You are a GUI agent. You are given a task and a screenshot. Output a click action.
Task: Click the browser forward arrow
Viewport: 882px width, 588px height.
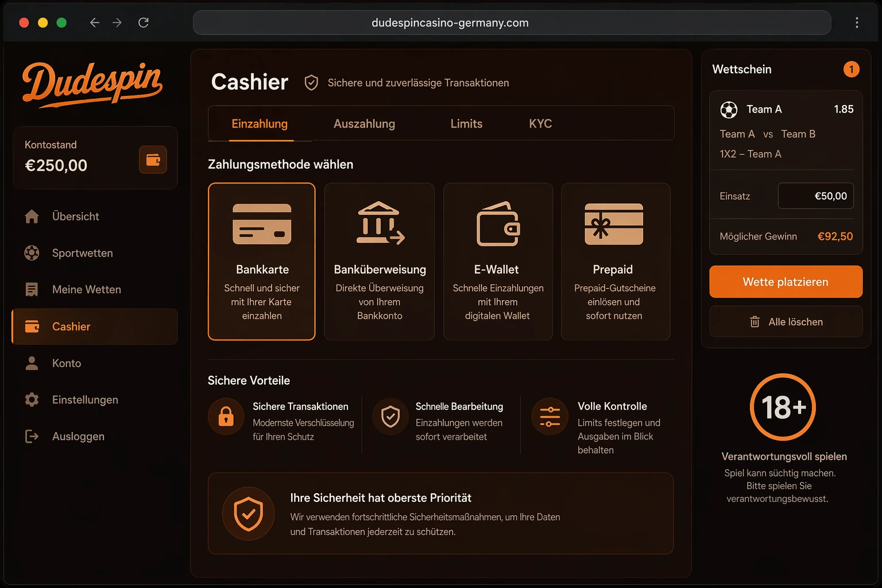pos(117,22)
